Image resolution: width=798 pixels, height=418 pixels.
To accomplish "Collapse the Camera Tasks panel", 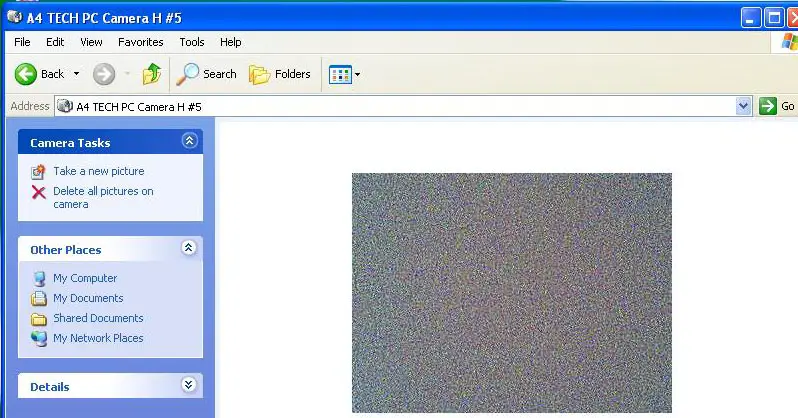I will (189, 142).
